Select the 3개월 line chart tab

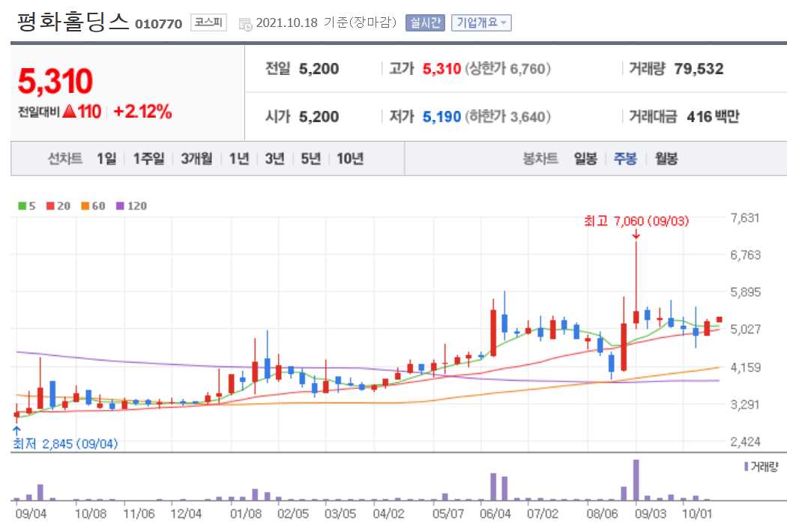tap(196, 159)
